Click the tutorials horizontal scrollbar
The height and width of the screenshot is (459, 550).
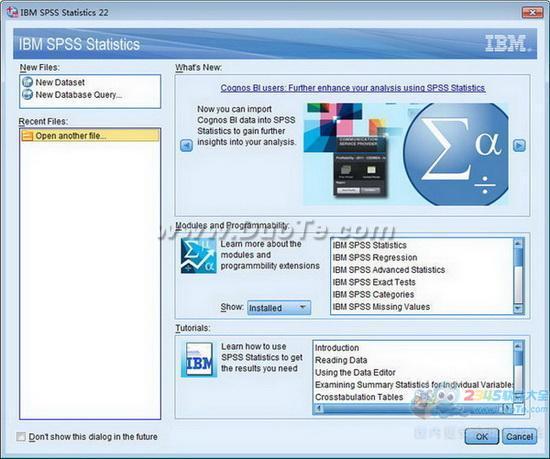coord(413,409)
